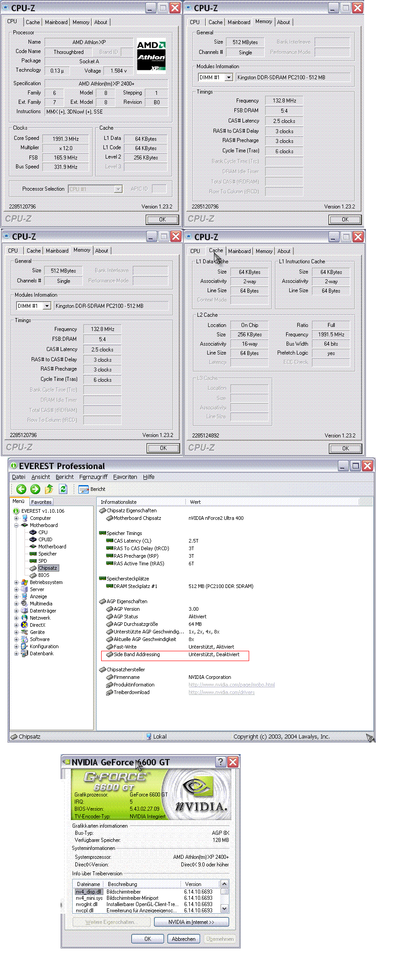Click the Informationsliste column header
This screenshot has width=402, height=980.
click(x=141, y=502)
